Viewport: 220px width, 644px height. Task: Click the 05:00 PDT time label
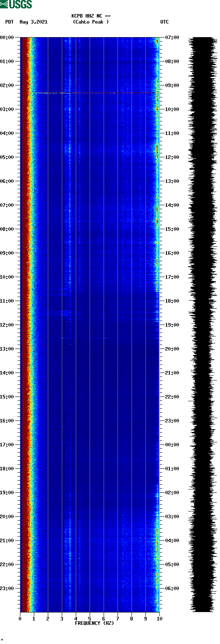click(x=7, y=157)
